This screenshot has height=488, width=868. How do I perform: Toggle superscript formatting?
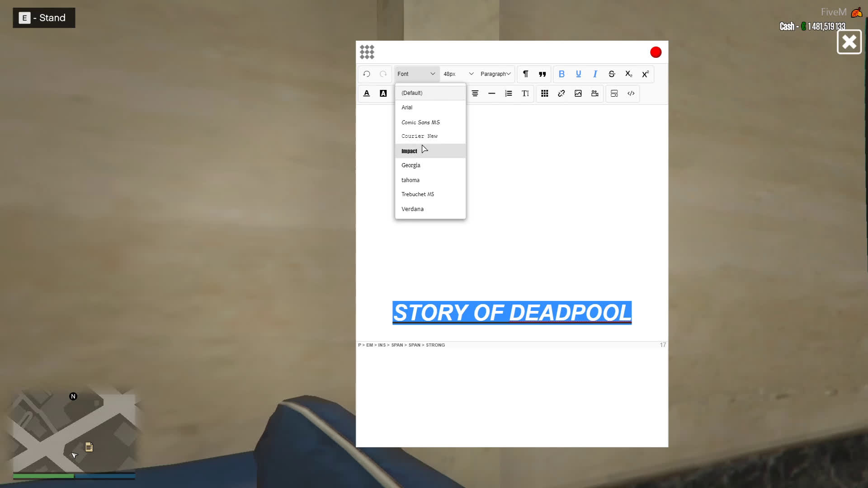point(645,74)
